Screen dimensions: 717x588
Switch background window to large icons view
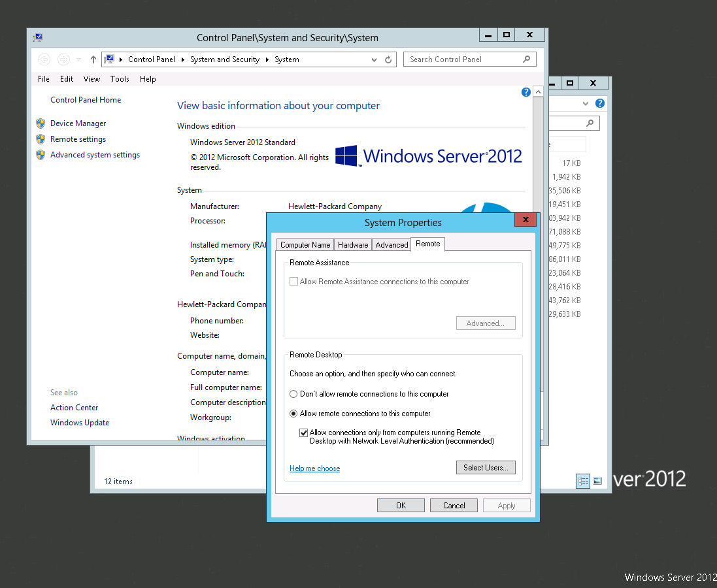(597, 481)
